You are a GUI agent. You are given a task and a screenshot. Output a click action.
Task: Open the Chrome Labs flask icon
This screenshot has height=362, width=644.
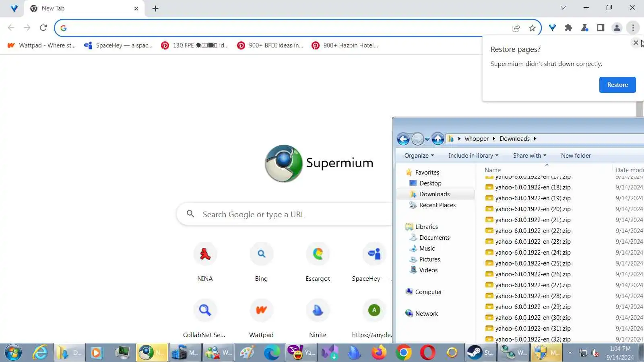coord(584,28)
